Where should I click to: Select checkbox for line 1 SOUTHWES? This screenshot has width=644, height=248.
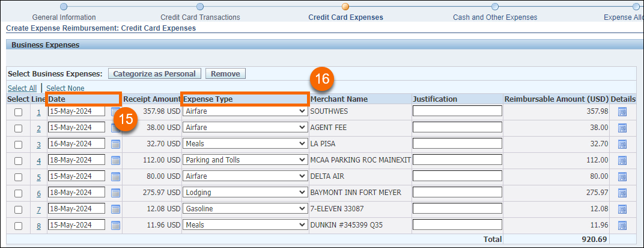[x=19, y=112]
